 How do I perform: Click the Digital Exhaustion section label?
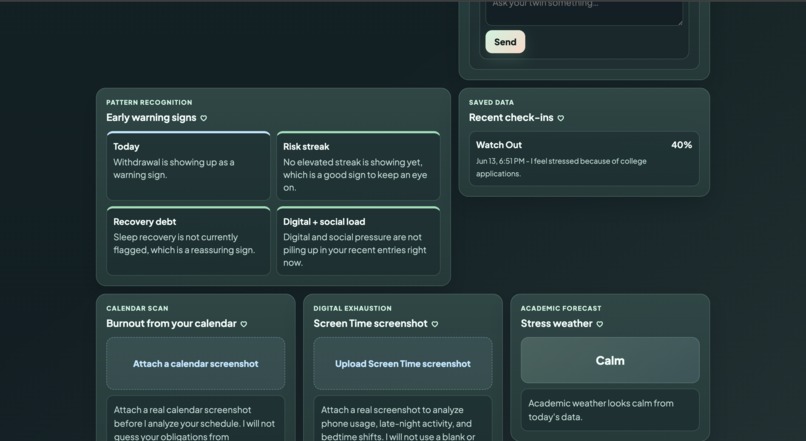[x=353, y=308]
